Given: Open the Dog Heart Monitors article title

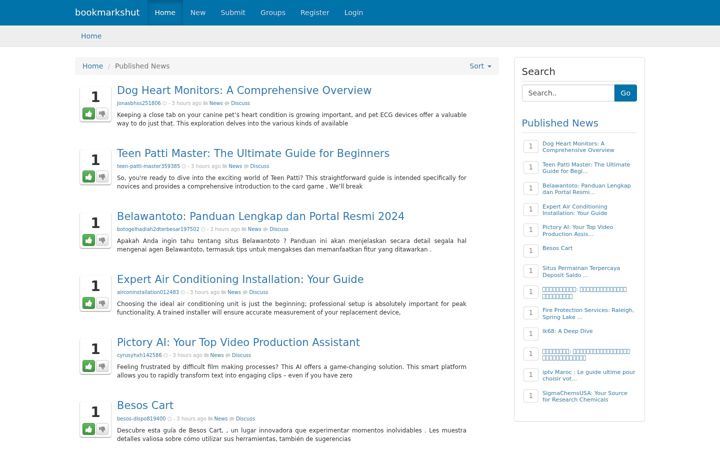Looking at the screenshot, I should click(244, 90).
